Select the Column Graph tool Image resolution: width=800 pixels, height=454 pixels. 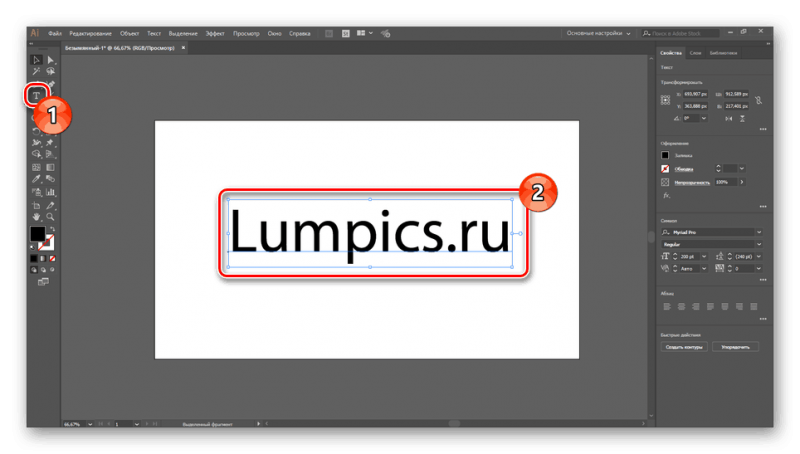(50, 192)
